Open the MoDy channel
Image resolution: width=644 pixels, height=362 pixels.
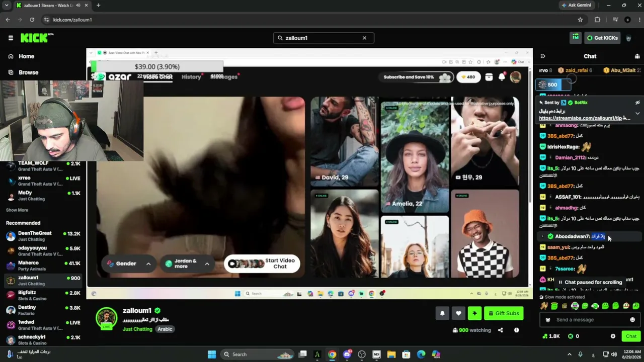(x=43, y=196)
